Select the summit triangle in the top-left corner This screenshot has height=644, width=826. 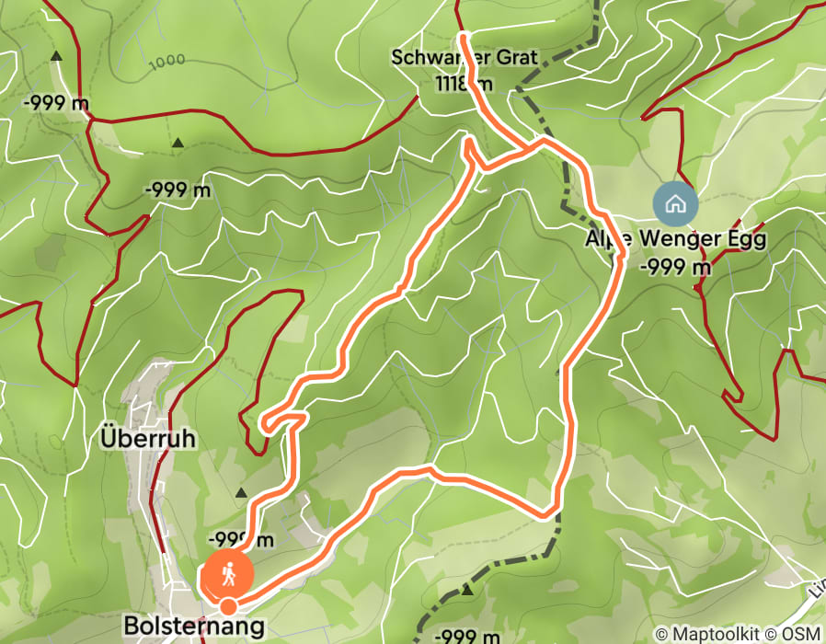click(x=56, y=56)
